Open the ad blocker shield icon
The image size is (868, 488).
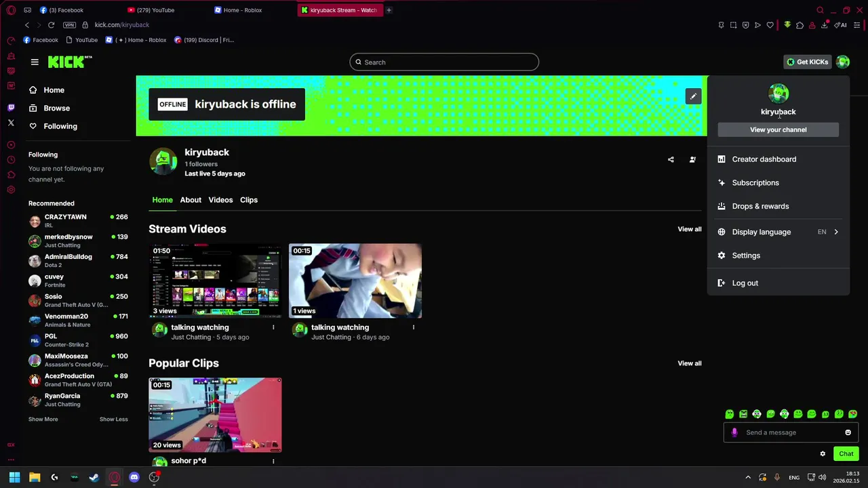pyautogui.click(x=745, y=25)
